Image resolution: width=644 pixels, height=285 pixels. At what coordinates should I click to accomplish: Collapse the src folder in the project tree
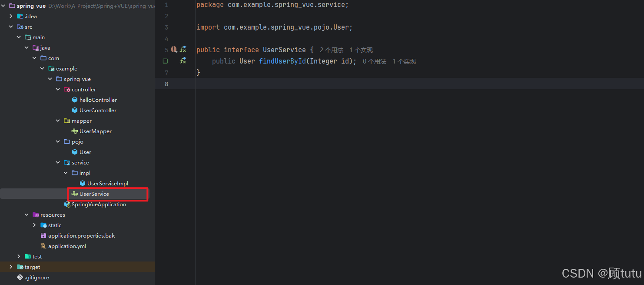(11, 27)
